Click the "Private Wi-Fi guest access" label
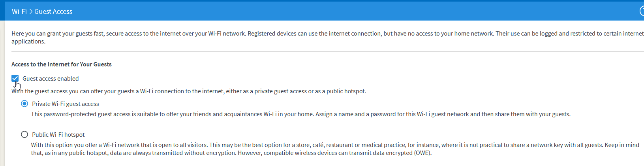644x166 pixels. coord(66,104)
